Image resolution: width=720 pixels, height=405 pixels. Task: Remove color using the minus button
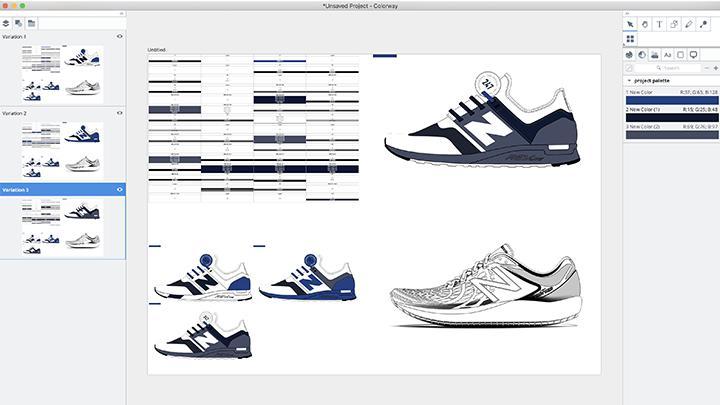pos(704,67)
